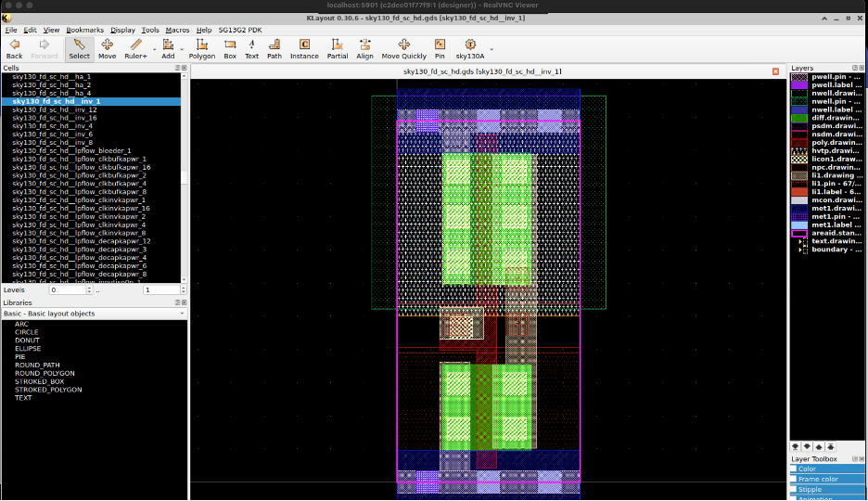Toggle the Stipple section checkbox

click(794, 489)
